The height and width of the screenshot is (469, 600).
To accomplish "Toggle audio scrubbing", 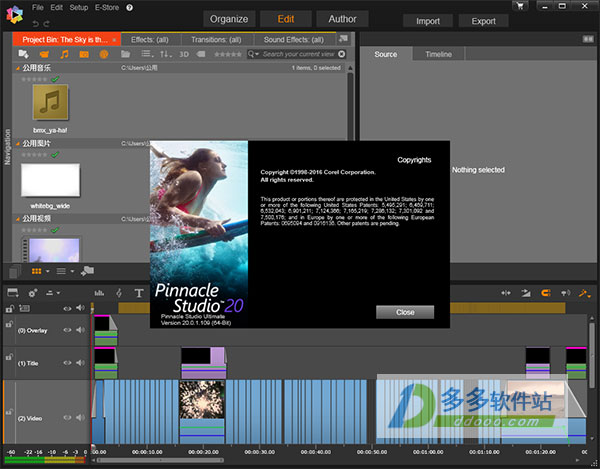I will (565, 293).
